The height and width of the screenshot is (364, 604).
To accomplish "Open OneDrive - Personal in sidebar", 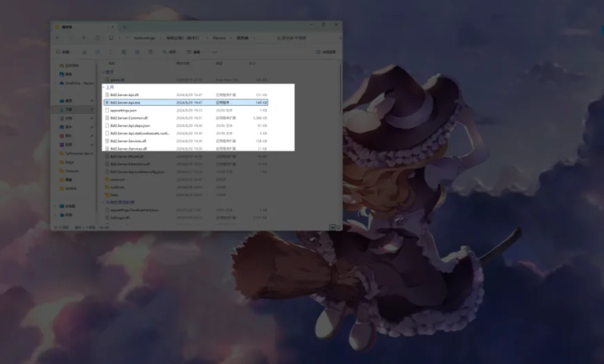I will tap(77, 83).
